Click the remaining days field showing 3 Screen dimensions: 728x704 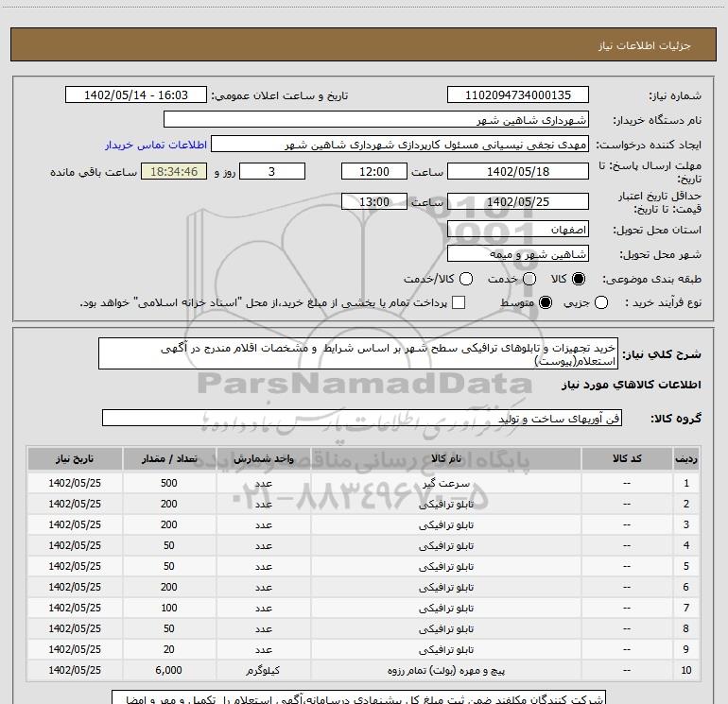(x=272, y=171)
